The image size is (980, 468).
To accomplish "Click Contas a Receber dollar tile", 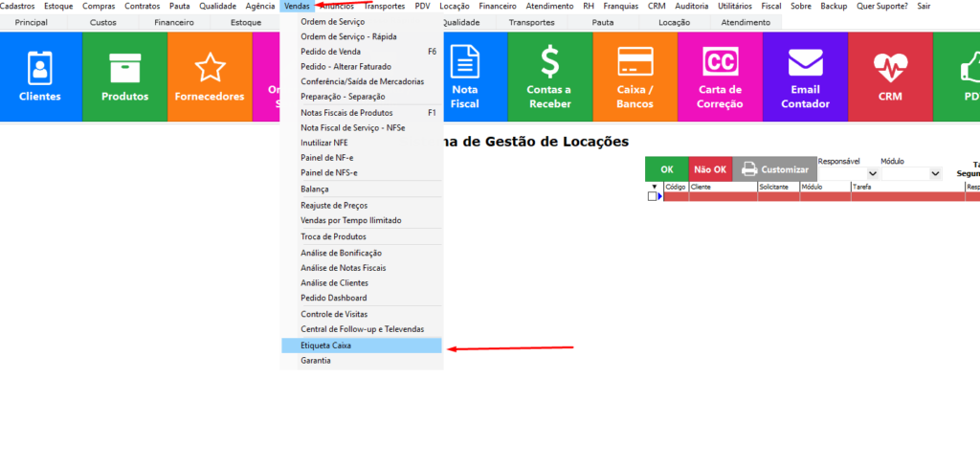I will [x=549, y=77].
